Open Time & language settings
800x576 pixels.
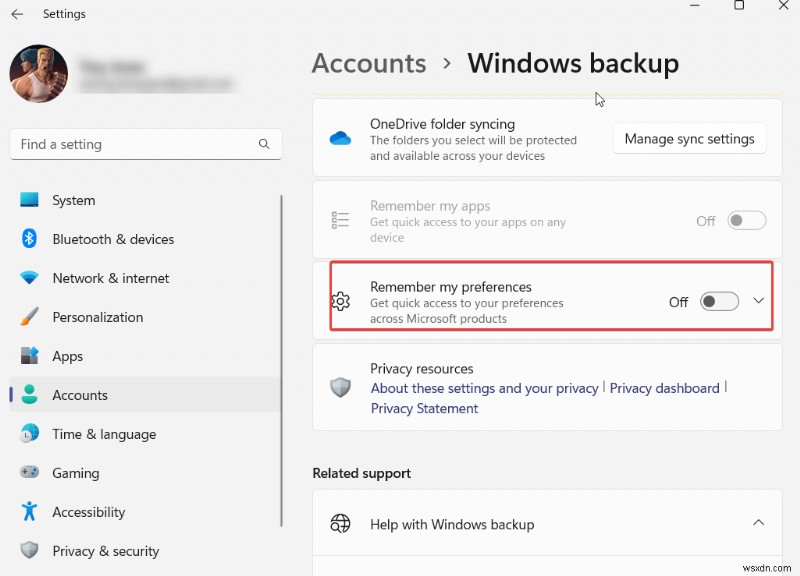(145, 434)
